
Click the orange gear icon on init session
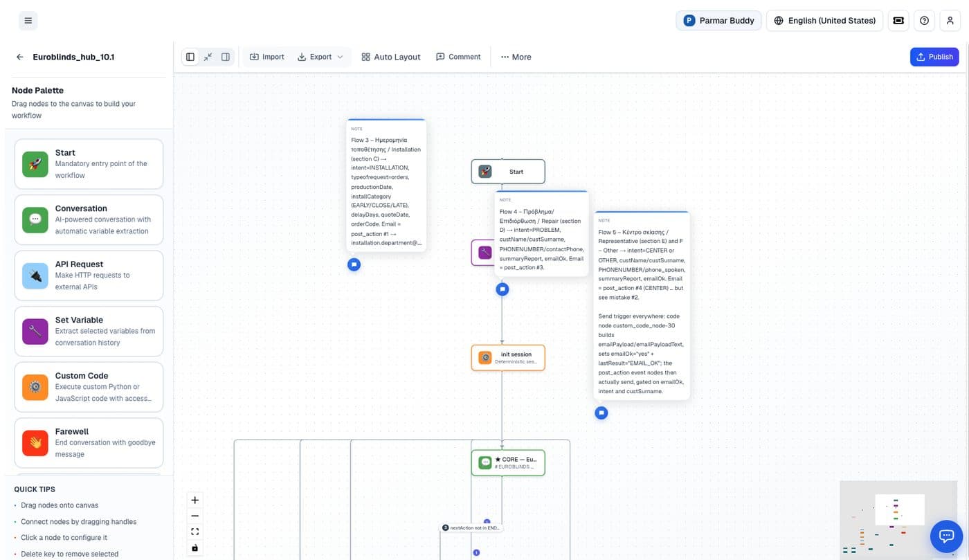point(485,358)
